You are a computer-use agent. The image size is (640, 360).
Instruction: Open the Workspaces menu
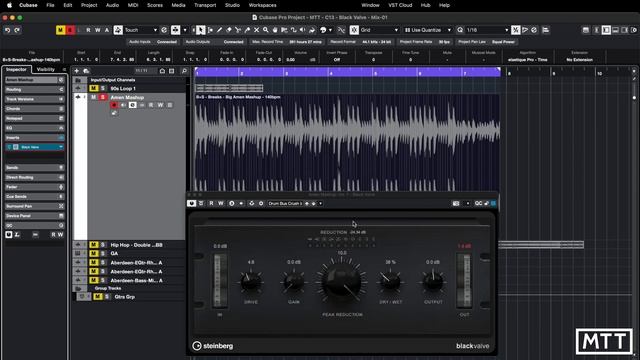(x=262, y=5)
